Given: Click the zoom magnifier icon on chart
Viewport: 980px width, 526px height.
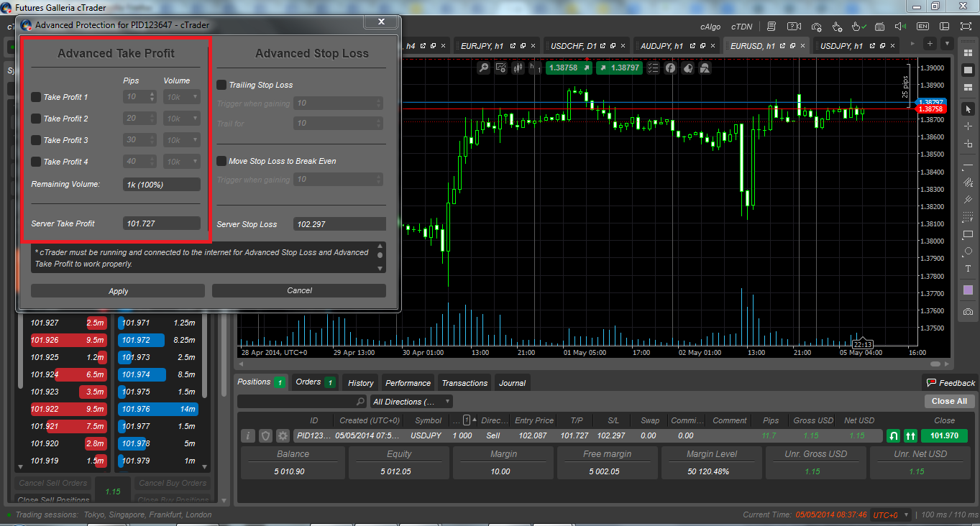Looking at the screenshot, I should point(484,68).
